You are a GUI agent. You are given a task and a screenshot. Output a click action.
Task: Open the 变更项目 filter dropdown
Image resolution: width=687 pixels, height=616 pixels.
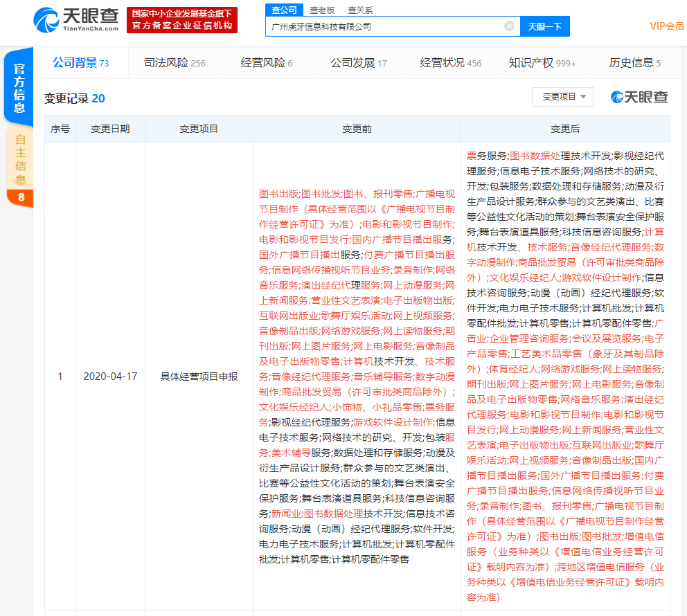pos(562,97)
